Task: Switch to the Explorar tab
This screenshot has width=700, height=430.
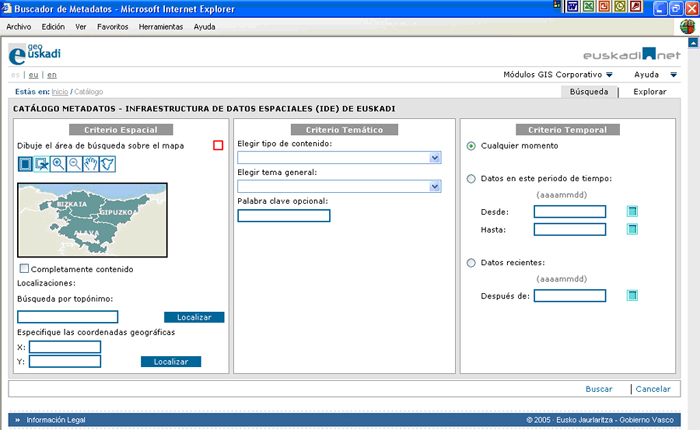Action: tap(650, 91)
